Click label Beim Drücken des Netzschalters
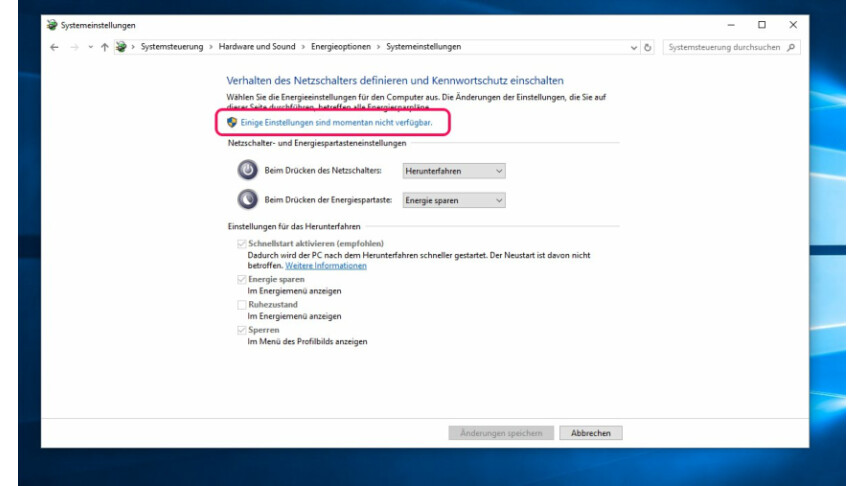The image size is (864, 486). (323, 170)
